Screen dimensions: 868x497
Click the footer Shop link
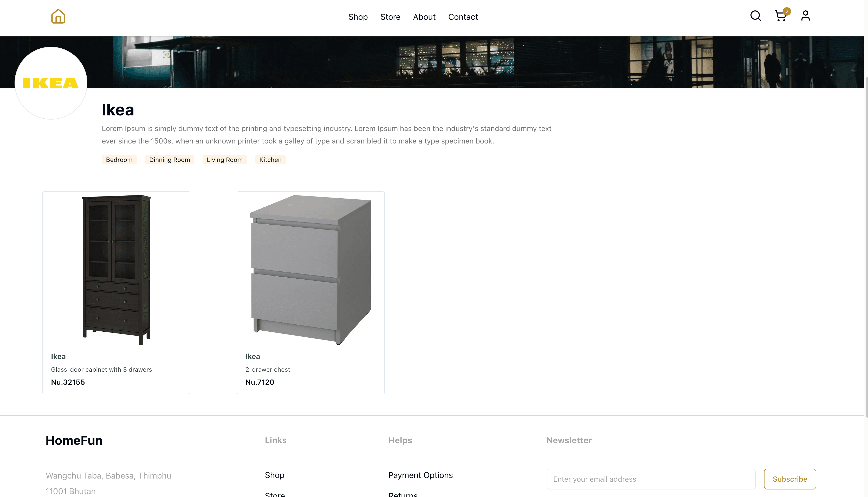click(x=274, y=475)
